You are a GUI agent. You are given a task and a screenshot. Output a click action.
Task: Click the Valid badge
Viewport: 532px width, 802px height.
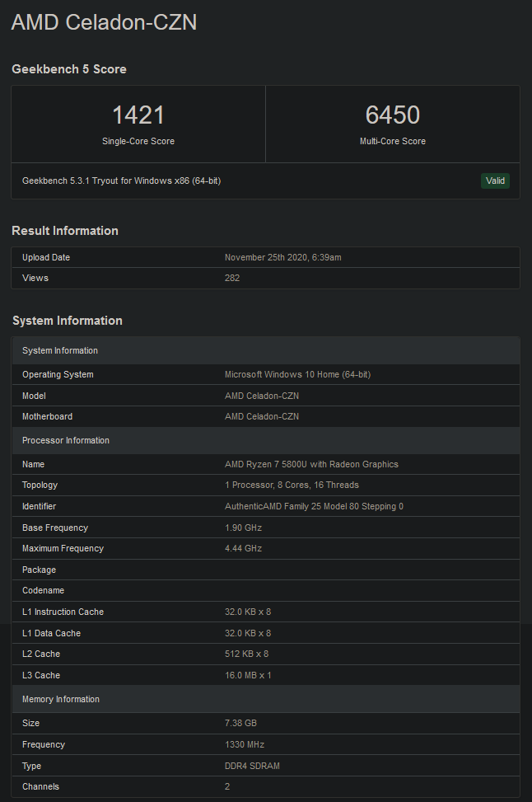[495, 181]
